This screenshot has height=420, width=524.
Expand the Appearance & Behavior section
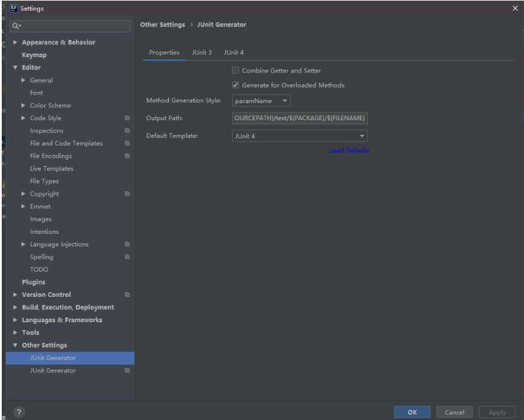15,42
